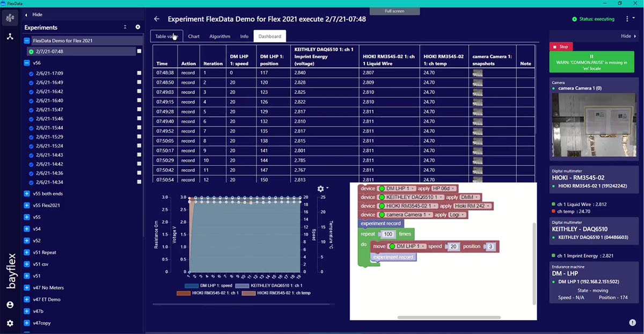Open the experiments view icon in left rail
644x334 pixels.
point(10,18)
